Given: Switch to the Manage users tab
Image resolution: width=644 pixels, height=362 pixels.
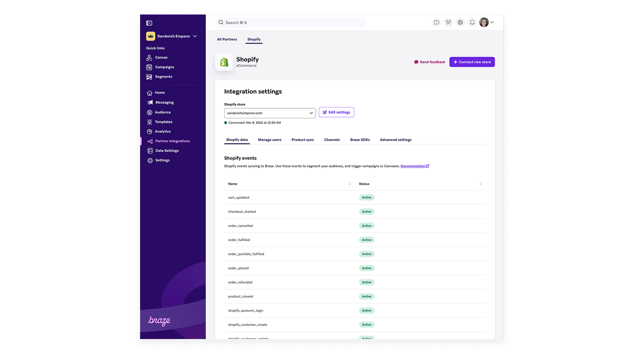Looking at the screenshot, I should [x=270, y=140].
